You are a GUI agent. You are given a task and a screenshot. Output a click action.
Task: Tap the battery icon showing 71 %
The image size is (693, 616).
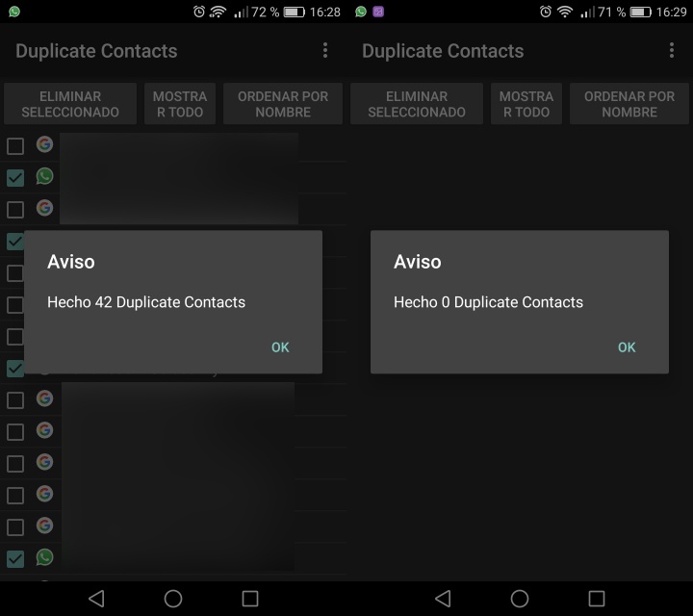pyautogui.click(x=641, y=12)
